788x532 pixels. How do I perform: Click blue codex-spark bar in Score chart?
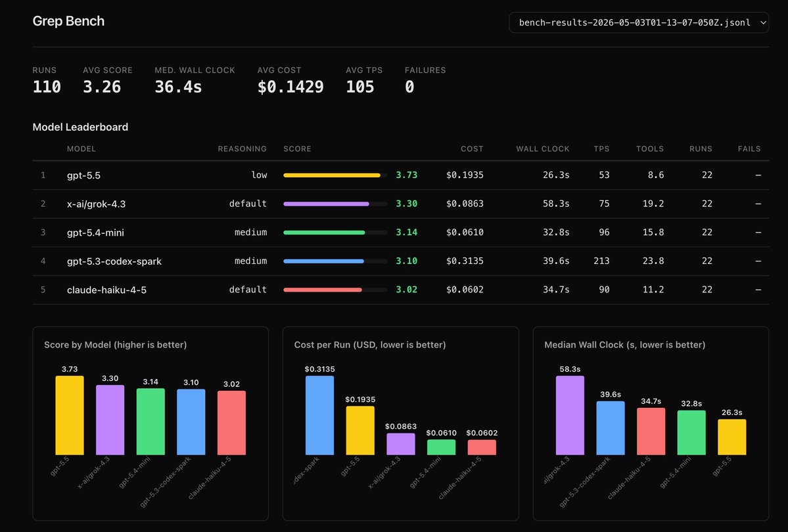pyautogui.click(x=191, y=422)
